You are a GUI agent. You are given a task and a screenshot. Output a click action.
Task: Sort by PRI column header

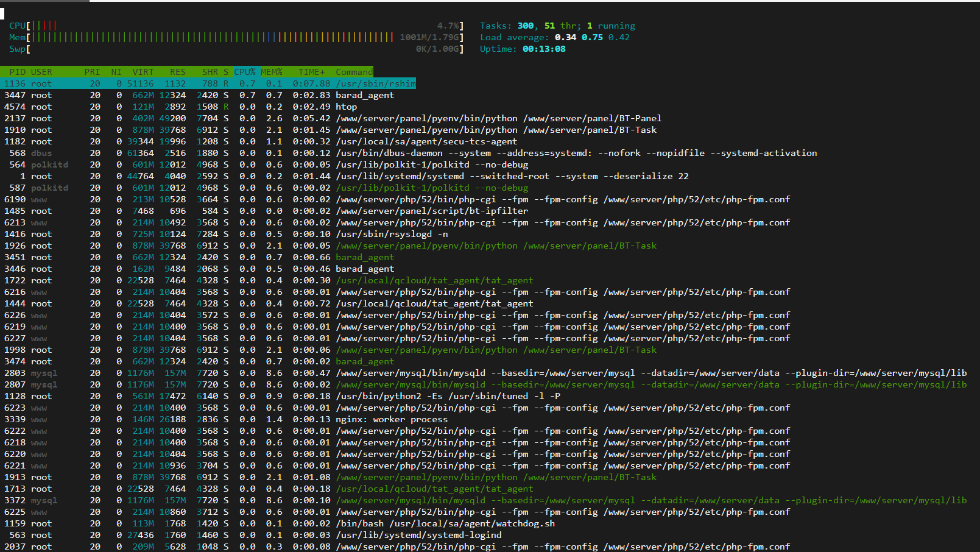92,72
